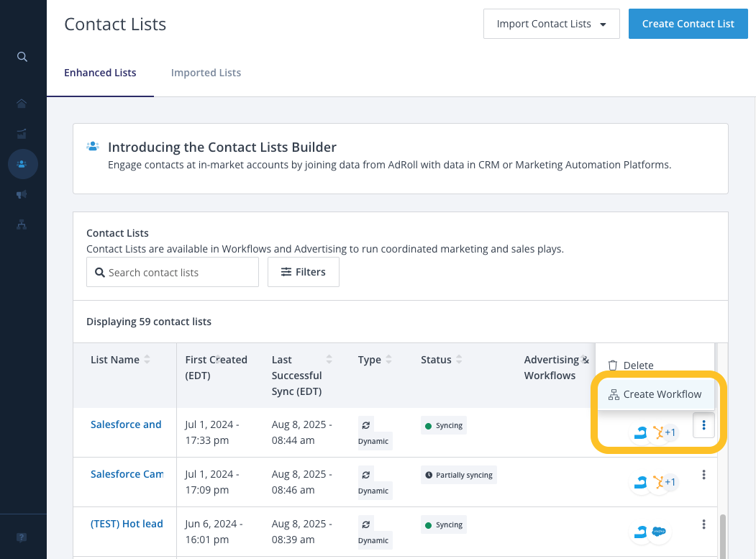Screen dimensions: 756x559
Task: Open three-dot menu for Salesforce Cam row
Action: tap(703, 475)
